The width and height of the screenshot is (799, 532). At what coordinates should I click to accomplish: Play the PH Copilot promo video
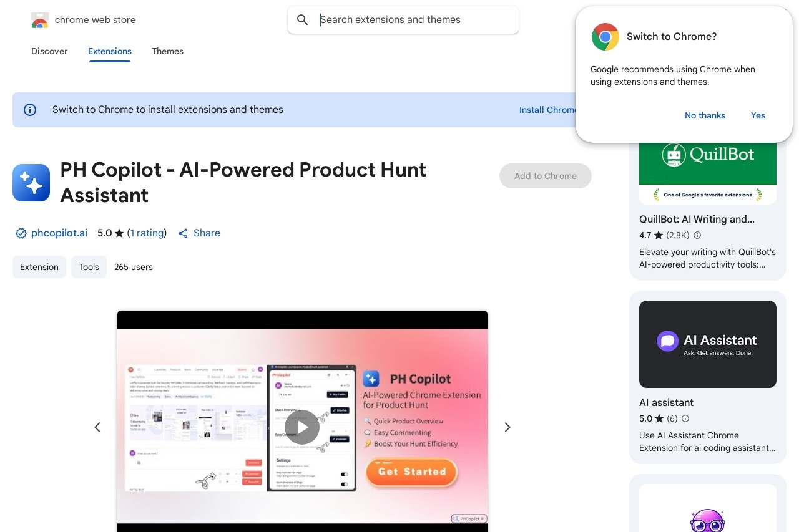302,427
